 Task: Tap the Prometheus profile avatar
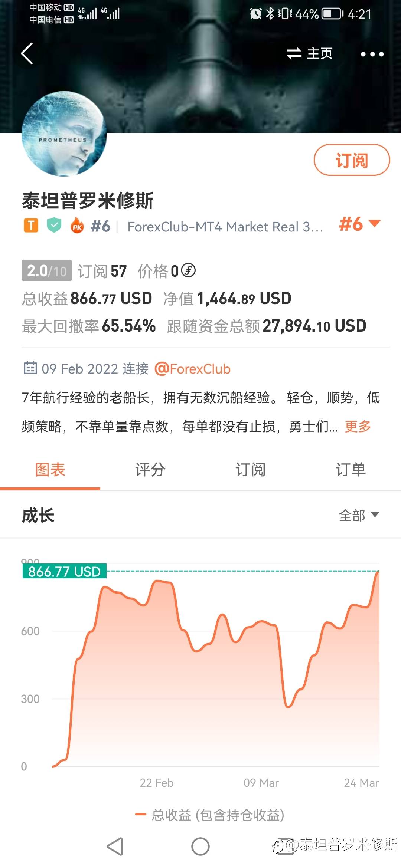[x=64, y=134]
